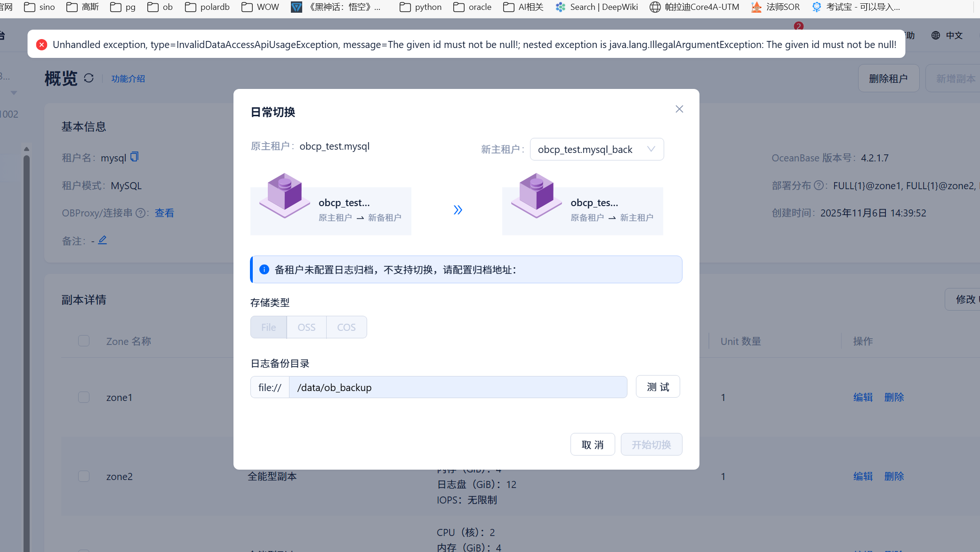Click the 取消 button

click(592, 445)
